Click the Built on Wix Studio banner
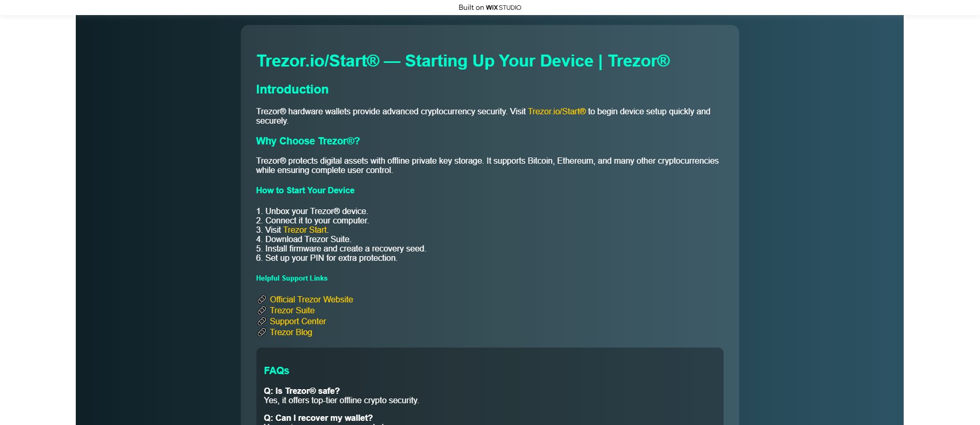 pos(489,7)
